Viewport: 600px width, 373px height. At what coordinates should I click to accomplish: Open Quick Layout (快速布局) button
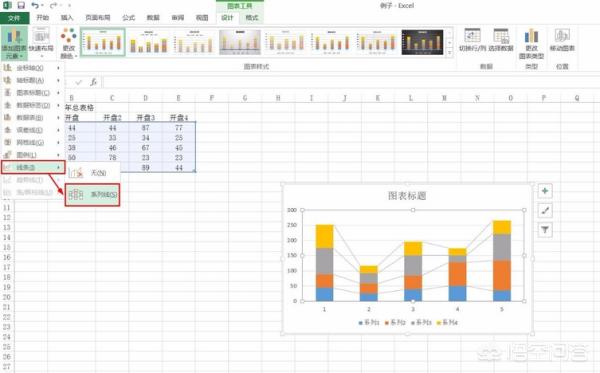point(41,41)
